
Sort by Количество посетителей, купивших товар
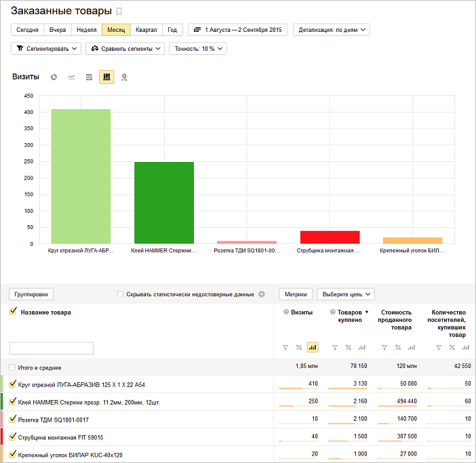[446, 323]
